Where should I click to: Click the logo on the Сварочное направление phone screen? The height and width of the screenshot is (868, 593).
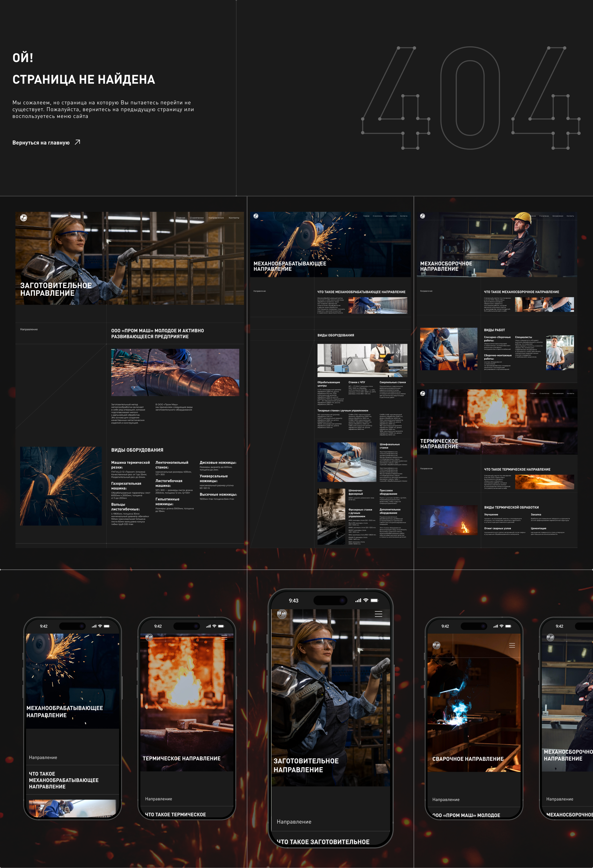pyautogui.click(x=436, y=645)
